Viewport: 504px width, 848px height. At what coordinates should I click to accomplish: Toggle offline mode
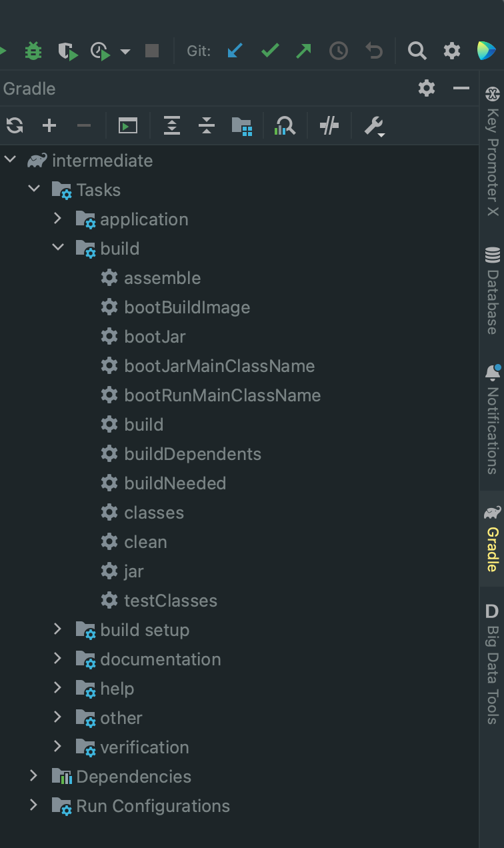[x=329, y=125]
